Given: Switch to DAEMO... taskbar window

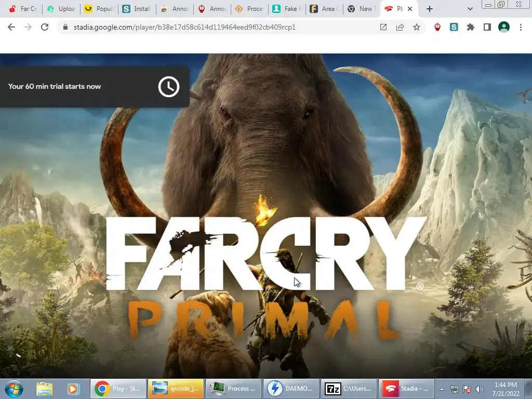Looking at the screenshot, I should click(291, 389).
